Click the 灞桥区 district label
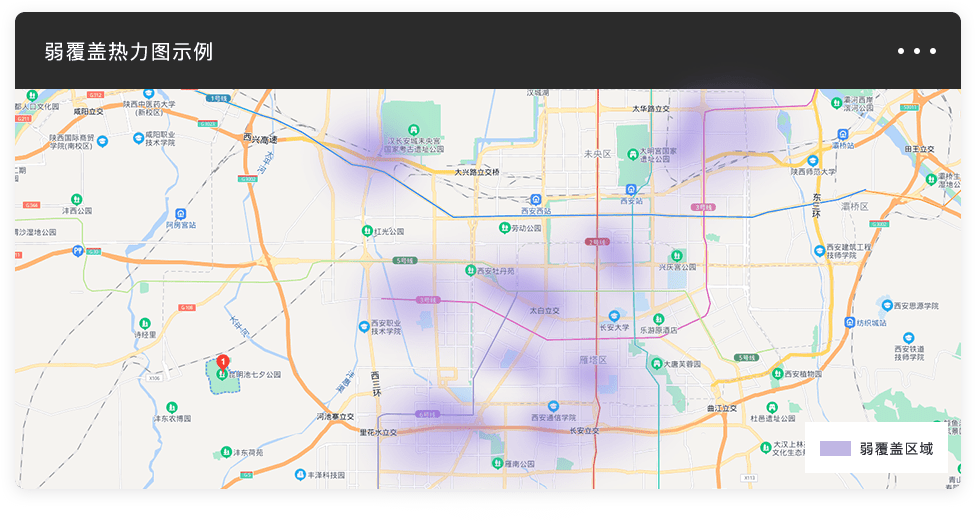This screenshot has width=976, height=521. [855, 206]
